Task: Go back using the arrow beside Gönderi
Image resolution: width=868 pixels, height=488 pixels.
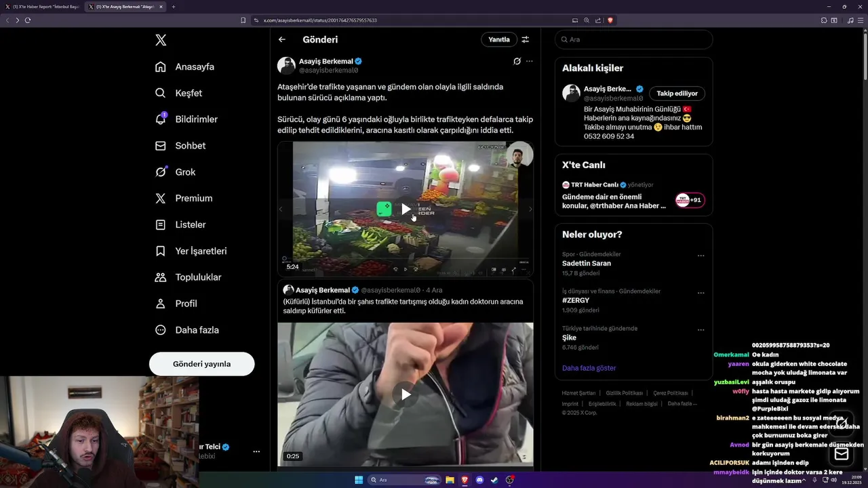Action: tap(282, 39)
